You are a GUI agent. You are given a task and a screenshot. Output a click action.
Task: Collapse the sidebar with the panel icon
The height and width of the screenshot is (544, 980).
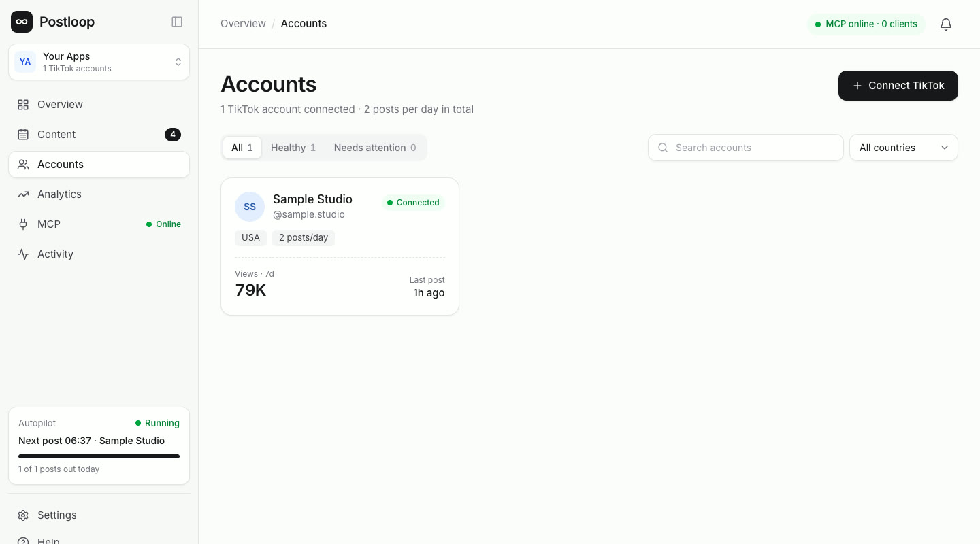click(177, 22)
